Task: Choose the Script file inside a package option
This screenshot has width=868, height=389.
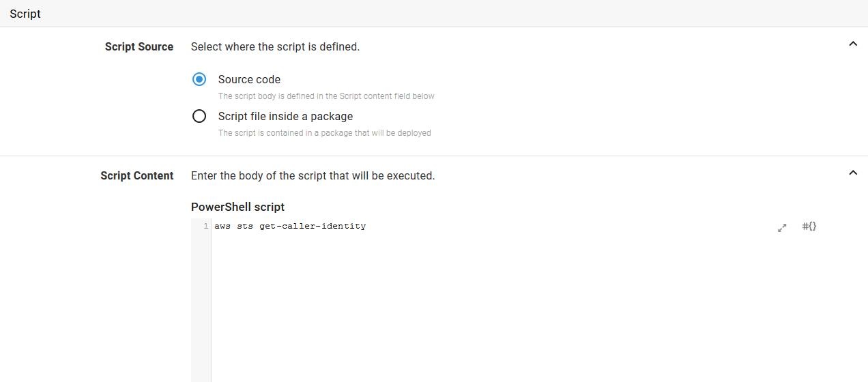Action: tap(199, 116)
